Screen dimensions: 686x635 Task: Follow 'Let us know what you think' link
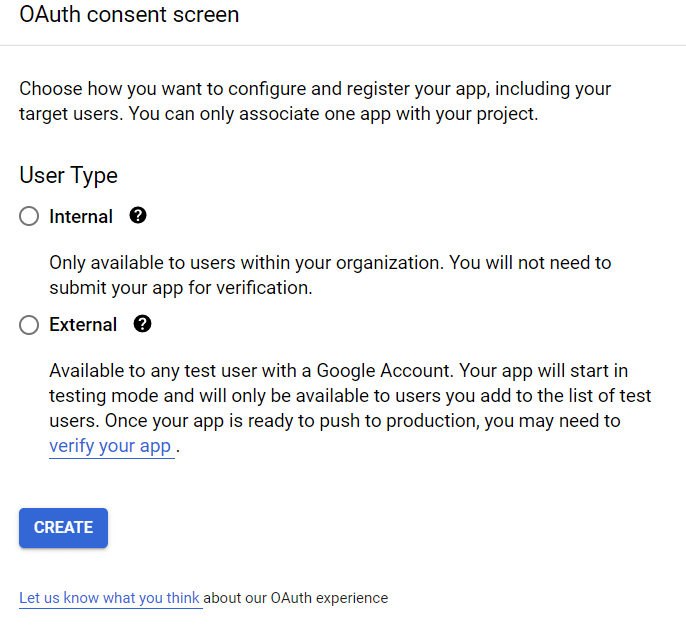110,598
